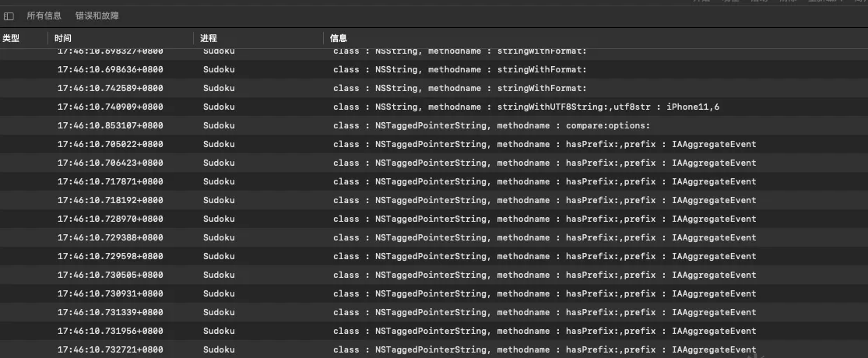Click timestamp 17:46:10.740909+0800

pos(111,107)
